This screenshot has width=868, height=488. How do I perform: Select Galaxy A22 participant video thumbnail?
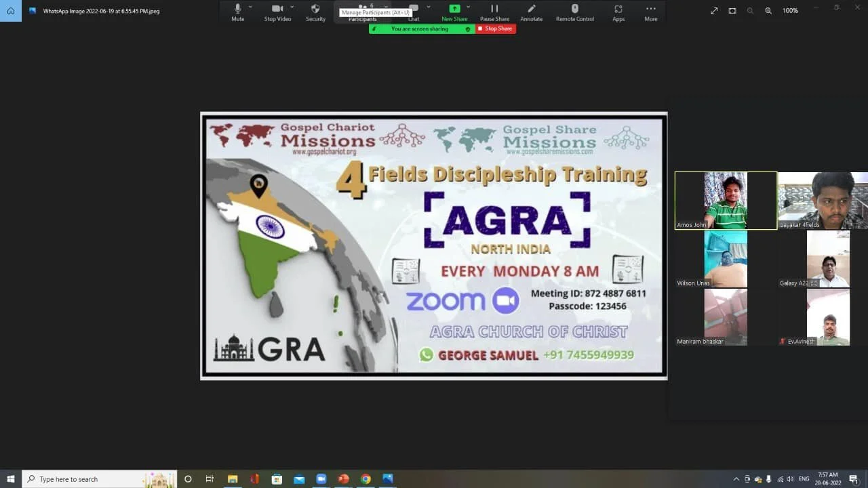(x=823, y=259)
